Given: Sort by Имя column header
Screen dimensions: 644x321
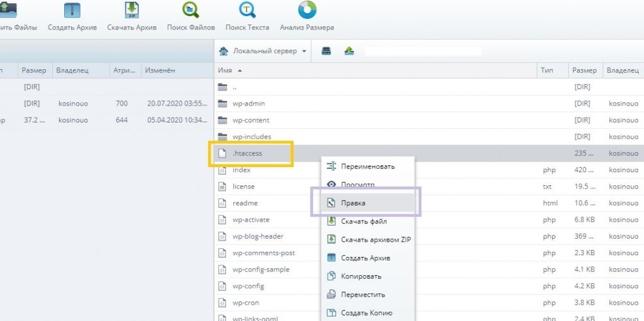Looking at the screenshot, I should [x=225, y=70].
